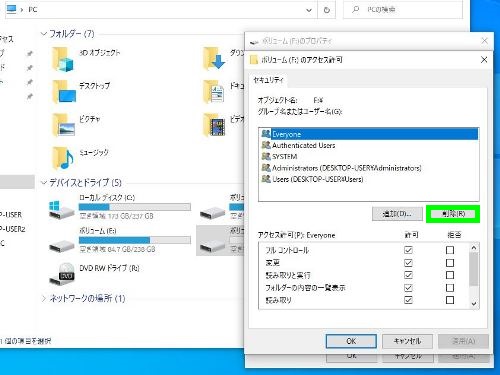Viewport: 500px width, 375px height.
Task: Select the Security (セキュリティ) tab
Action: (269, 80)
